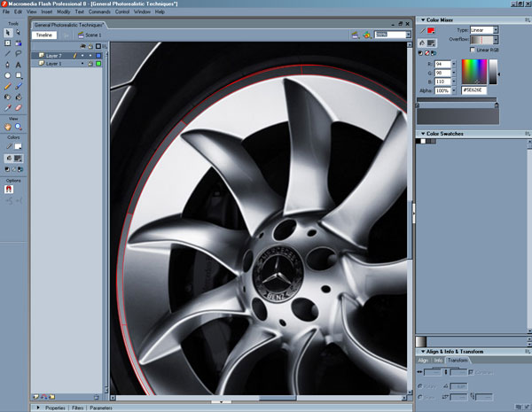Image resolution: width=532 pixels, height=412 pixels.
Task: Select the Rectangle tool
Action: pyautogui.click(x=19, y=75)
